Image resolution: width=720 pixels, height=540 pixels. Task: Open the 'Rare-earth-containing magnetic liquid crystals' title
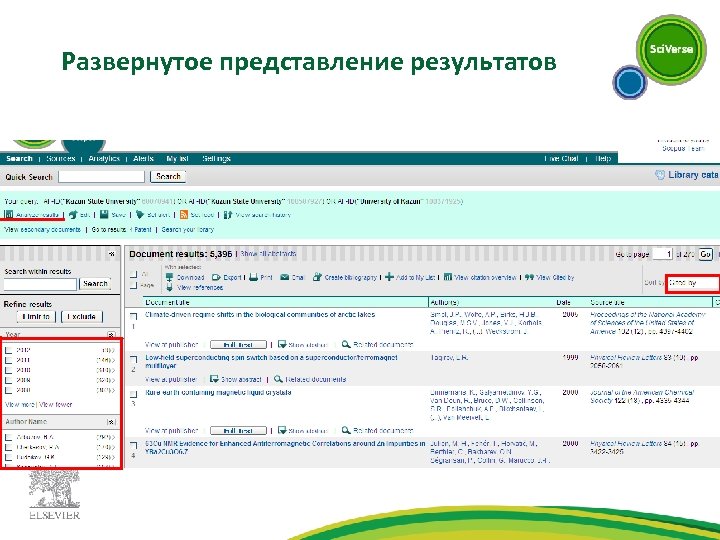[x=218, y=392]
